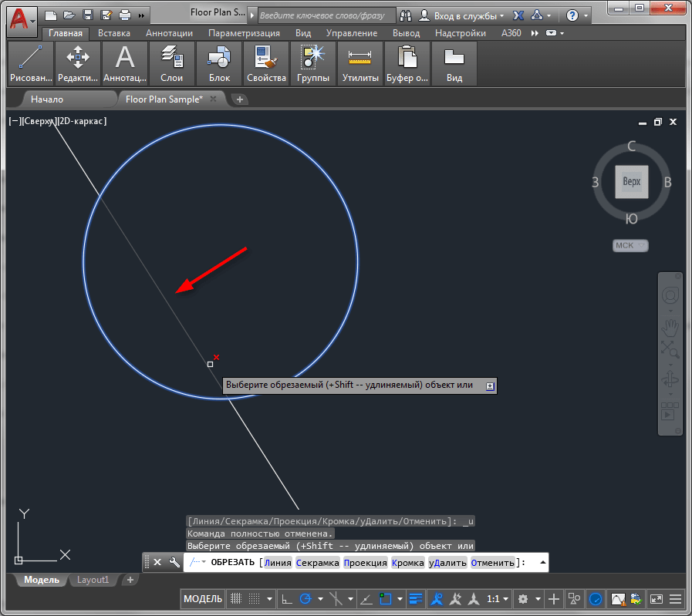Switch to the Layout1 tab

(93, 580)
